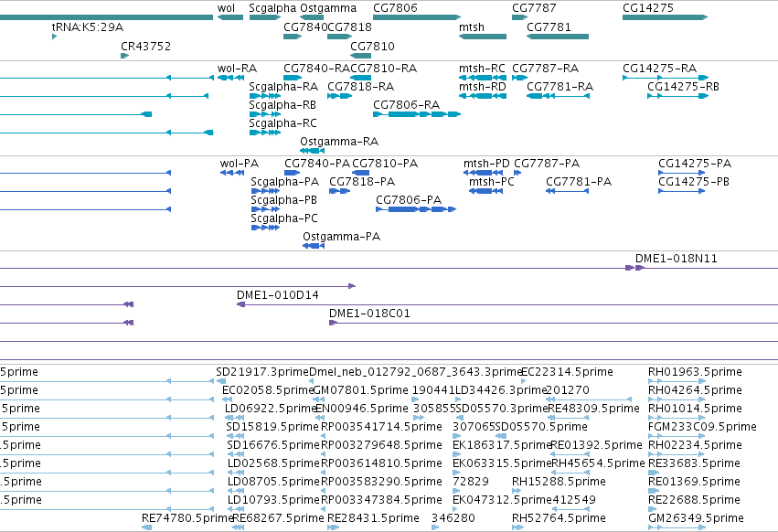
Task: Select the mtsh gene bar
Action: 483,37
